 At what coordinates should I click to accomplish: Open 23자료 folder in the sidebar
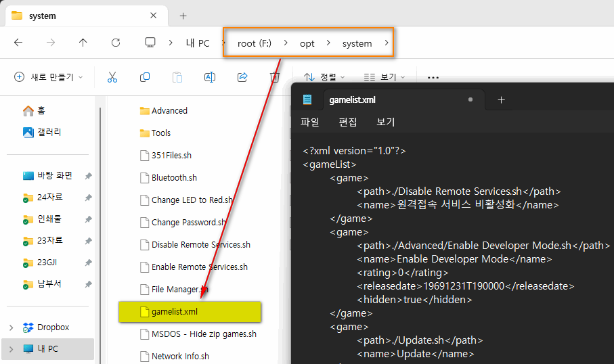click(x=43, y=241)
